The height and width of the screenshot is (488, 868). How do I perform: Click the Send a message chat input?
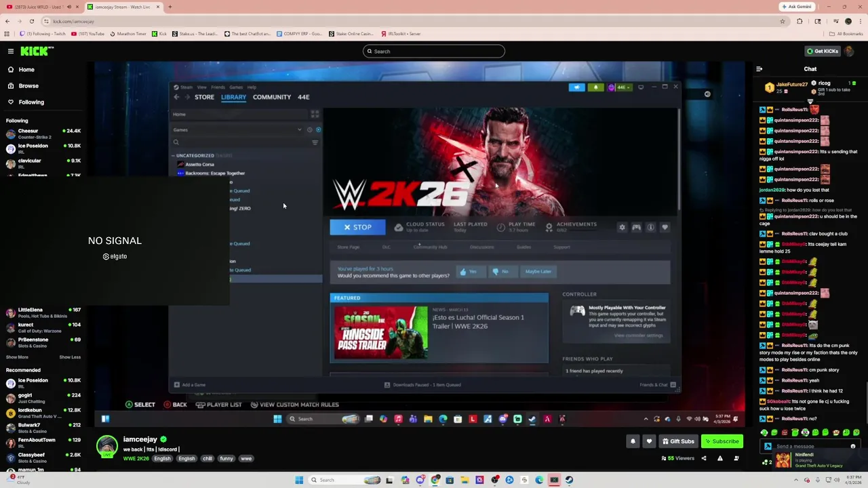click(810, 447)
